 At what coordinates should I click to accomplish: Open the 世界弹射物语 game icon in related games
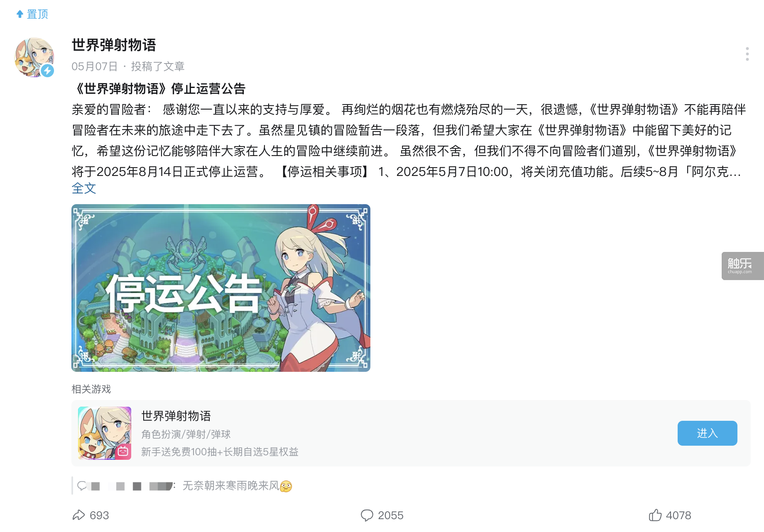105,433
